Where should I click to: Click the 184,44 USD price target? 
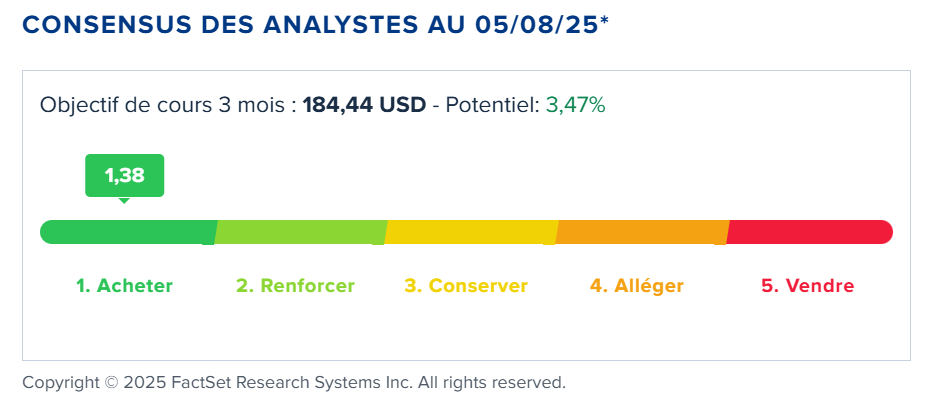pyautogui.click(x=364, y=105)
